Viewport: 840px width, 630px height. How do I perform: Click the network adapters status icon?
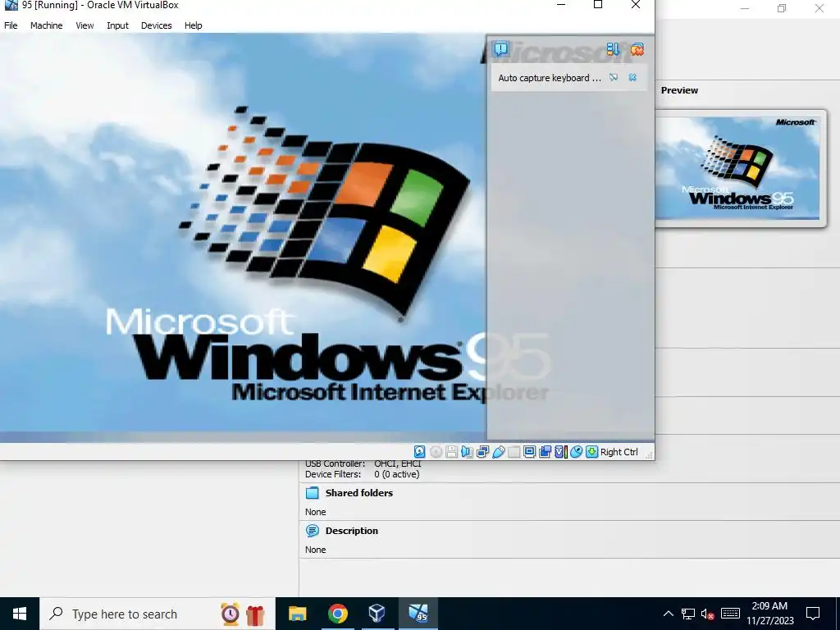482,452
